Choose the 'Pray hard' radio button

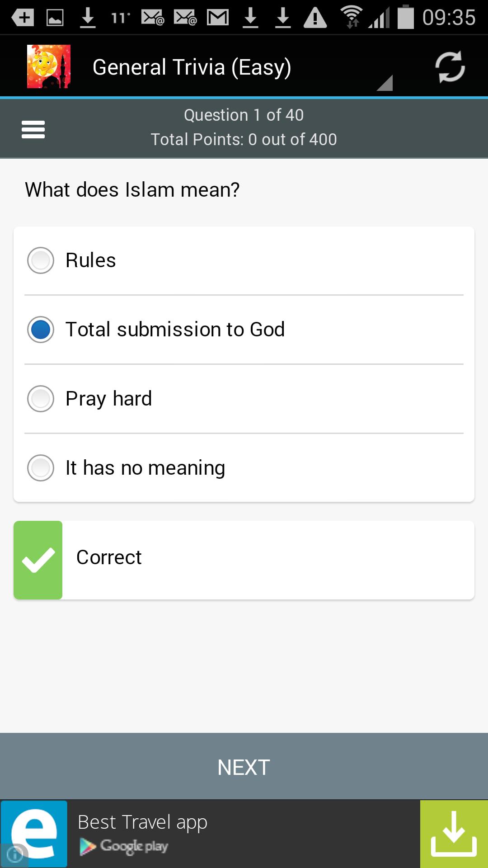pyautogui.click(x=41, y=399)
